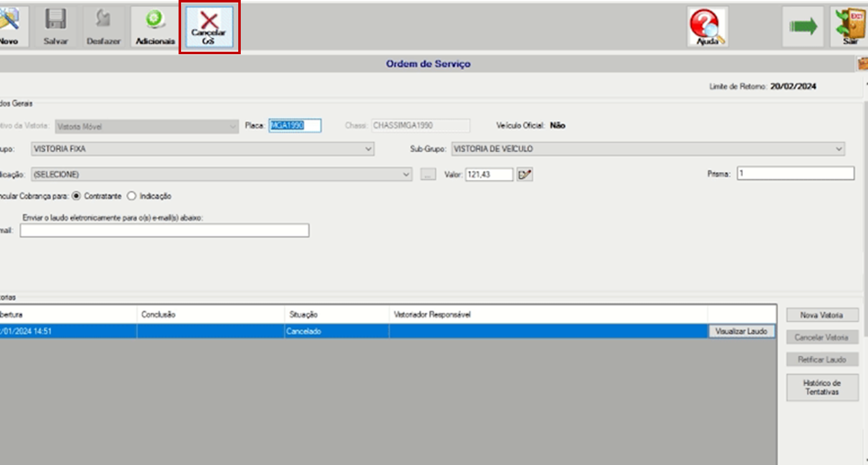Image resolution: width=868 pixels, height=465 pixels.
Task: Click the Conclusão column header
Action: (210, 314)
